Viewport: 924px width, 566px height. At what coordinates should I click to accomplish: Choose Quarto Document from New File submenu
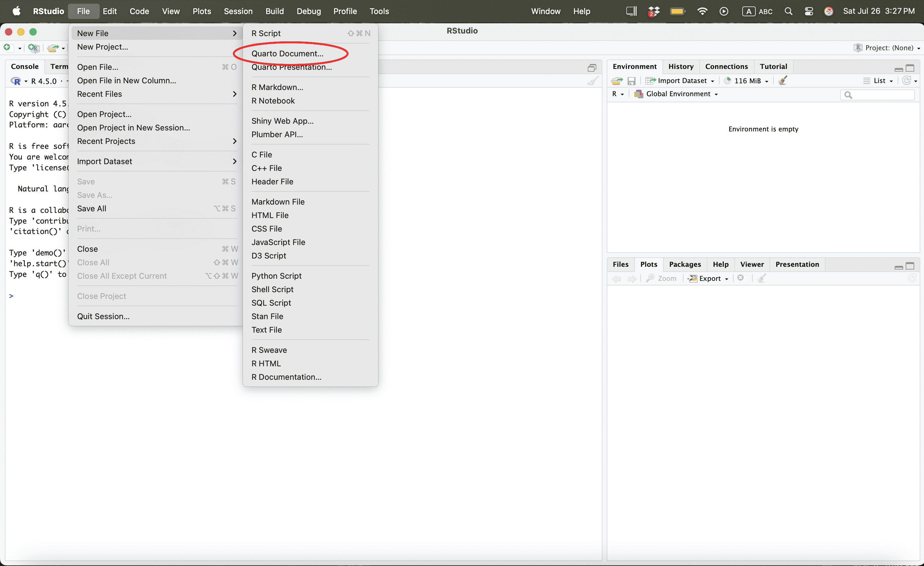287,53
